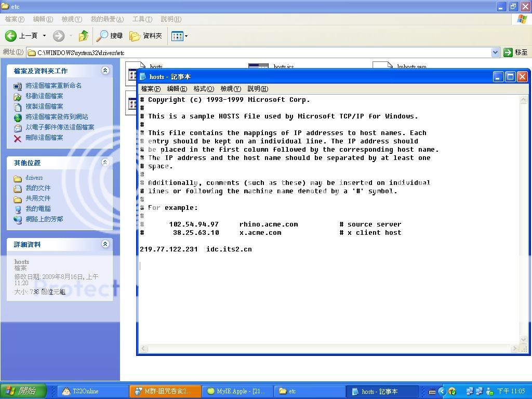
Task: Open Notepad's Format (格式) menu
Action: [203, 89]
